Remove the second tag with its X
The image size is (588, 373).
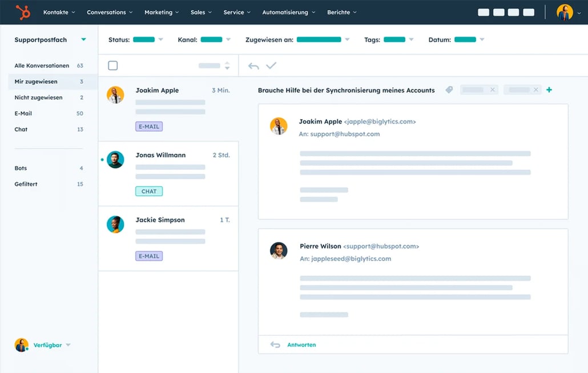tap(535, 90)
